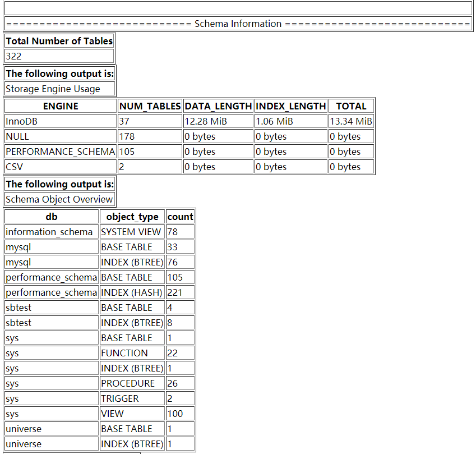Select the INDEX (HASH) object type cell
Viewport: 476px width, 454px height.
(132, 292)
